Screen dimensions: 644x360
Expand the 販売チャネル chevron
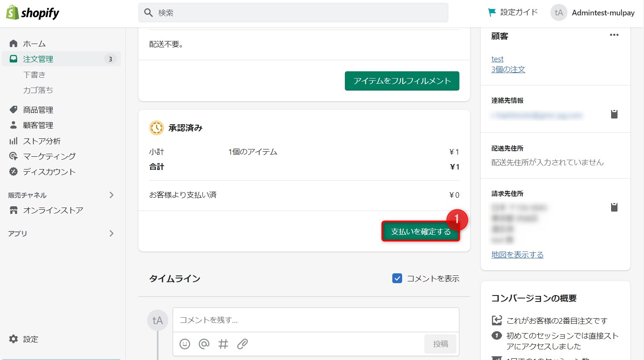112,195
